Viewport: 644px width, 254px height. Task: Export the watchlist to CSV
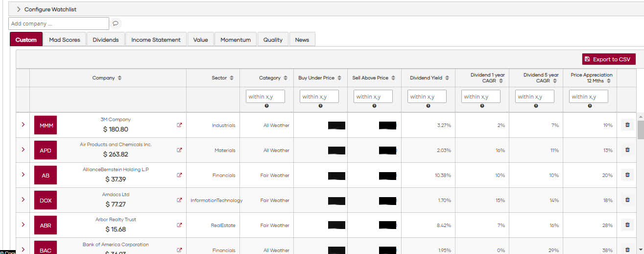point(609,59)
